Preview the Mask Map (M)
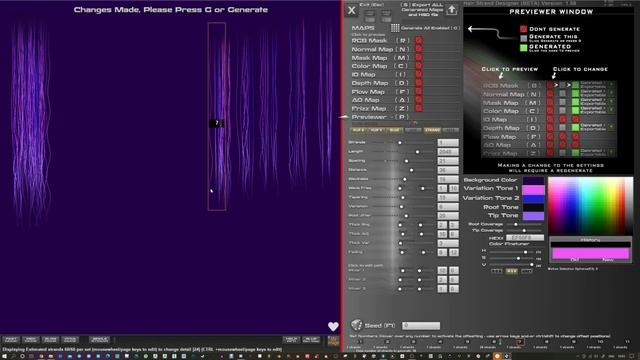Image resolution: width=640 pixels, height=360 pixels. tap(380, 58)
